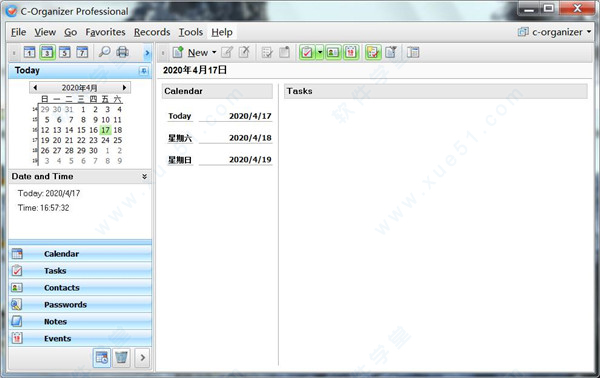Click the C-Organizer title bar app icon
The height and width of the screenshot is (378, 600).
11,11
